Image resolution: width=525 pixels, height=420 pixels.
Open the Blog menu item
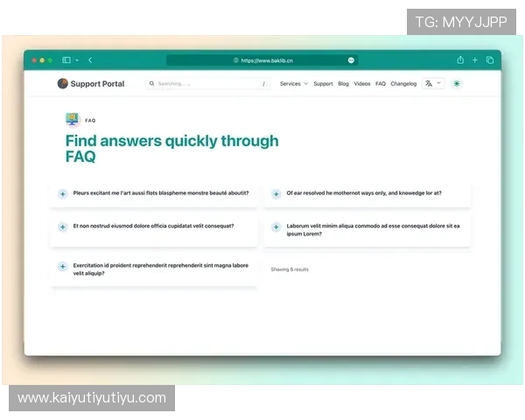tap(343, 84)
